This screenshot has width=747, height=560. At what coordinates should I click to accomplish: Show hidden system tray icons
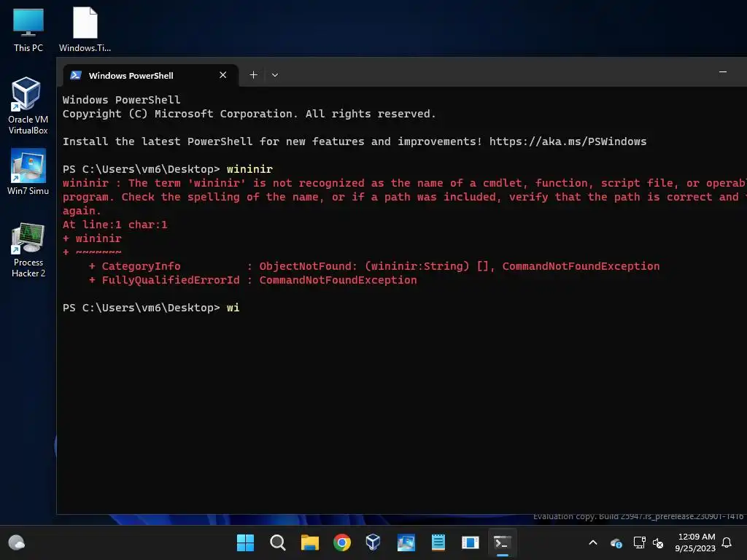[x=593, y=542]
